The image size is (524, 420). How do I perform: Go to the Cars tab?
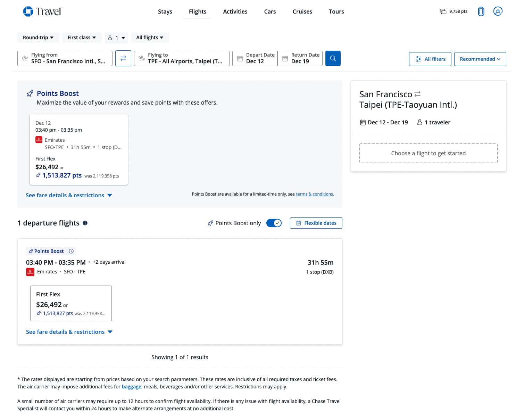coord(270,11)
